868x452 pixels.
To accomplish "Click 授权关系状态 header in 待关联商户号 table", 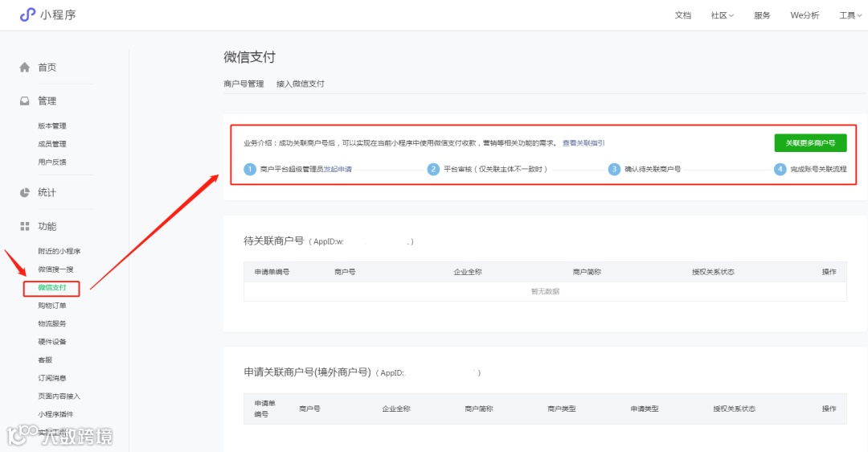I will 713,272.
